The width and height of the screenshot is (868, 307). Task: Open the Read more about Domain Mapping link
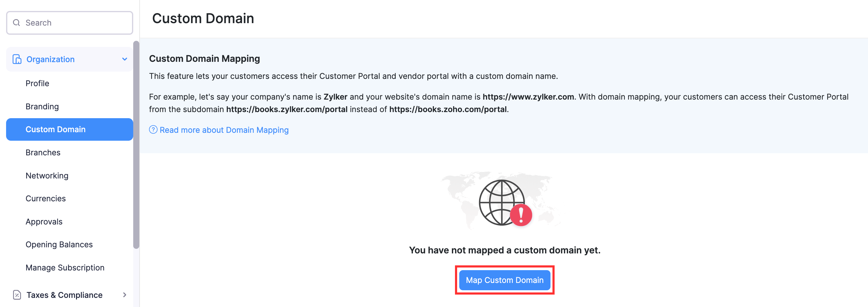(x=224, y=129)
